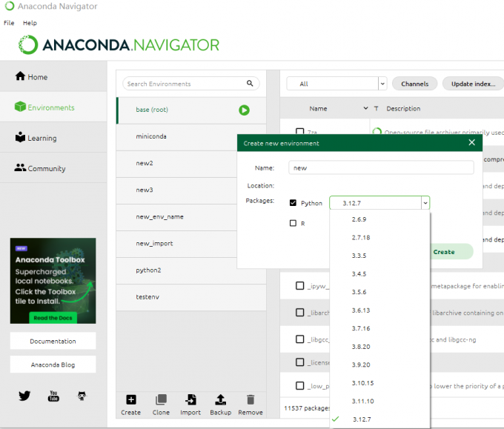Select the new3 environment
This screenshot has height=429, width=504.
pos(177,190)
